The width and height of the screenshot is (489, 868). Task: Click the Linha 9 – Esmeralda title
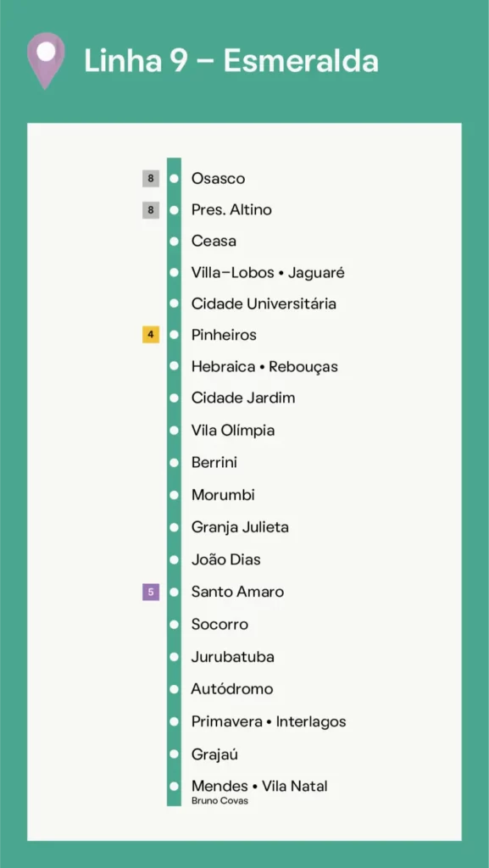tap(231, 60)
